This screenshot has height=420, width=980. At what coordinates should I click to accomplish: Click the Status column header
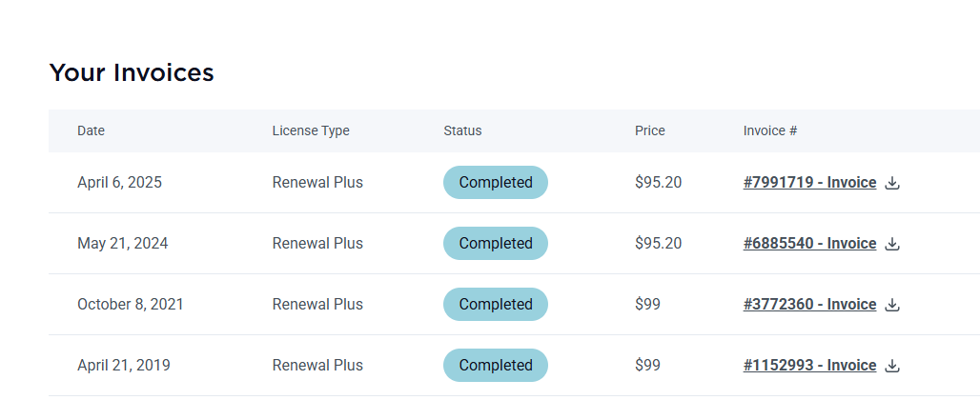(462, 131)
